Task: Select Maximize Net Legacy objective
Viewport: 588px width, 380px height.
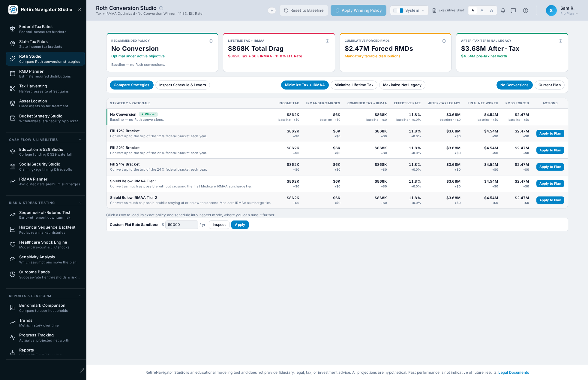Action: (402, 85)
